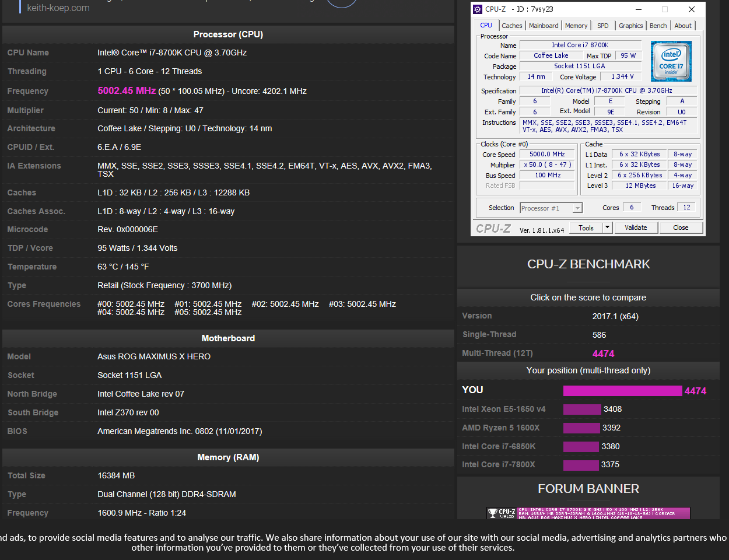This screenshot has width=729, height=560.
Task: Click the Microcode Rev. 0x000006E value
Action: [128, 229]
